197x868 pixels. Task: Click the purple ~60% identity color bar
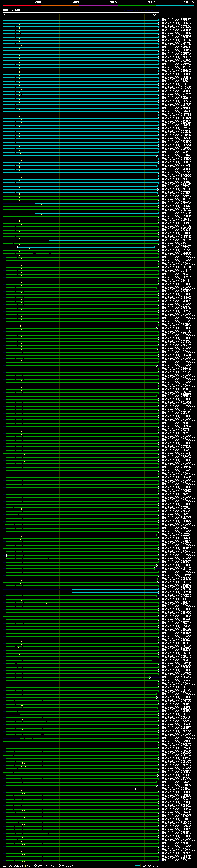coord(99,6)
